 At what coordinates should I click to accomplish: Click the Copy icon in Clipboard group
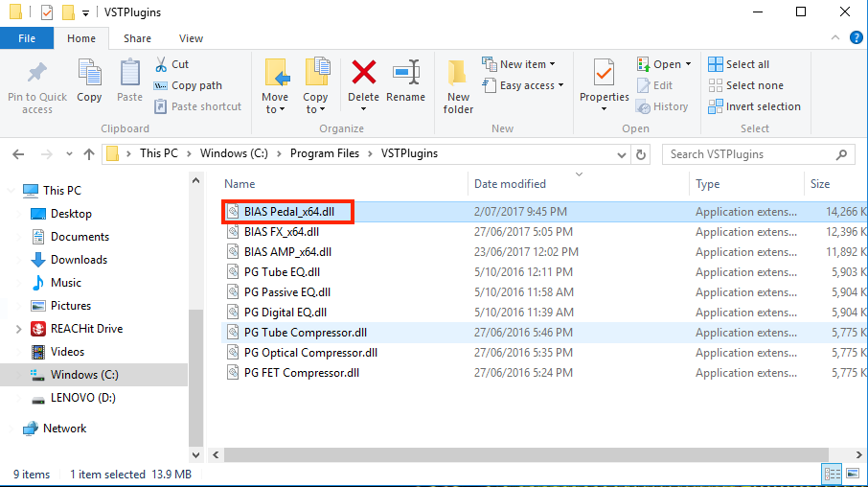[89, 73]
